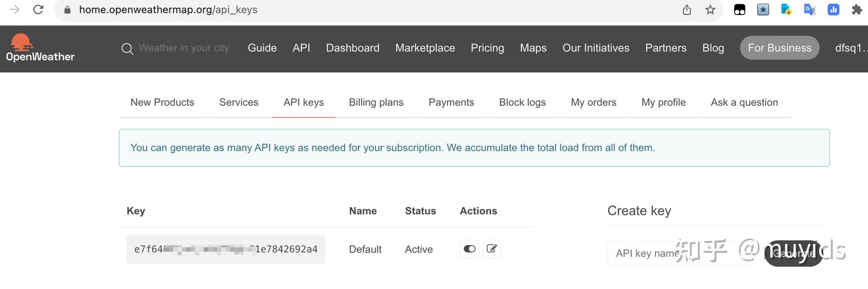Viewport: 868px width, 289px height.
Task: Toggle the Default API key status
Action: pos(470,249)
